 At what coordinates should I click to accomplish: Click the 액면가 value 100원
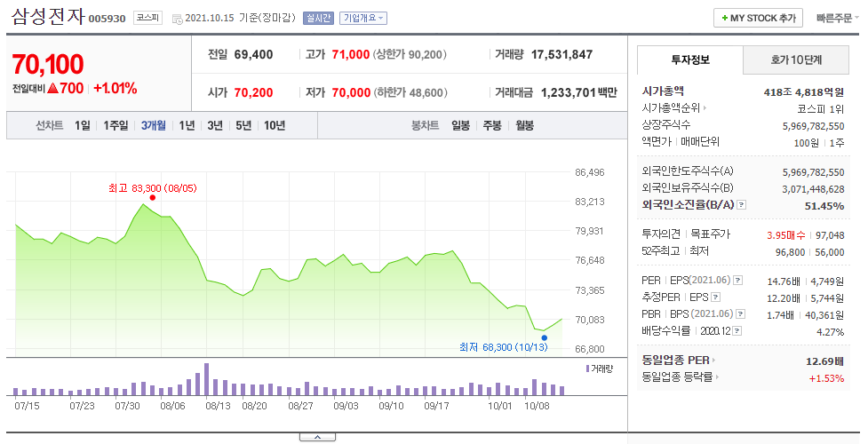806,143
